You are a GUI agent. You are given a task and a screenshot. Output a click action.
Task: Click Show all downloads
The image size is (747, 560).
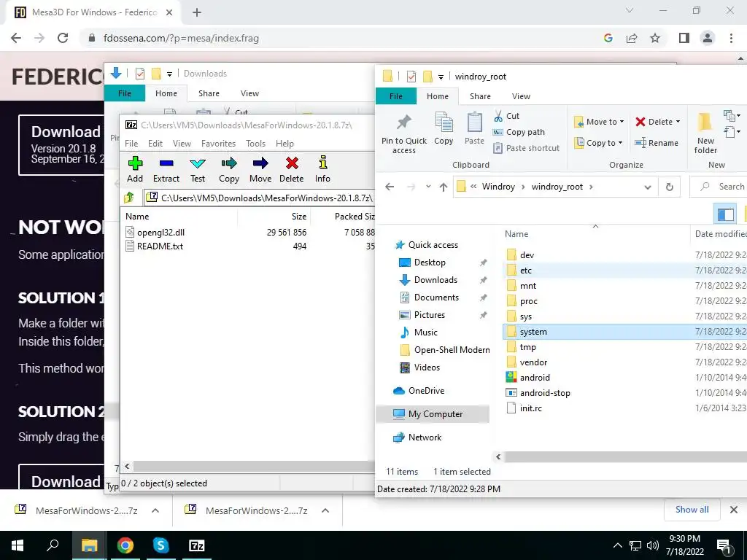[x=692, y=510]
